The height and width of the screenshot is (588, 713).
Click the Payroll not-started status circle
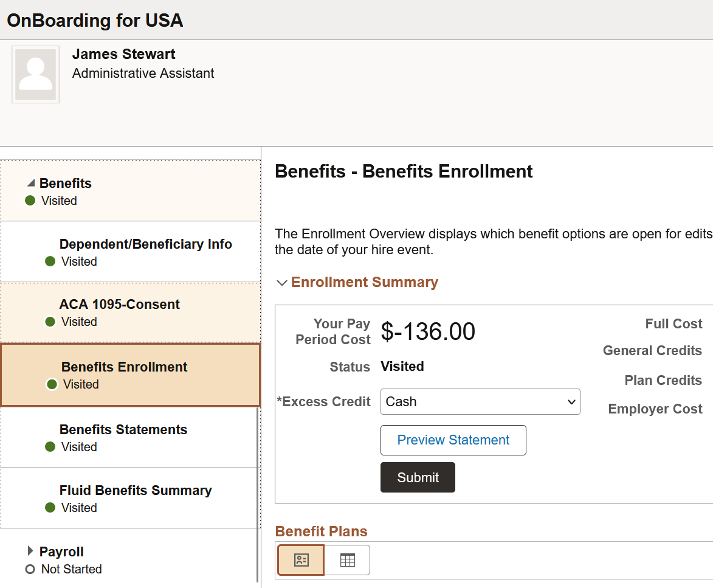tap(30, 570)
